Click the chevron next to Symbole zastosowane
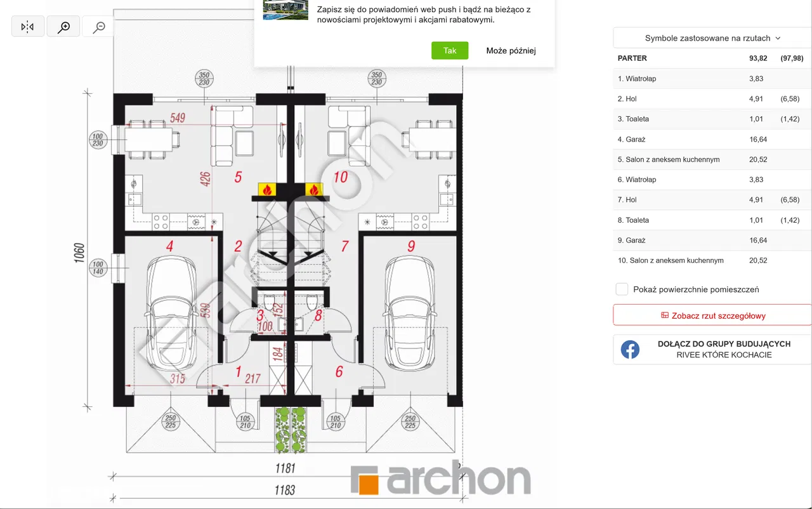 [x=778, y=38]
